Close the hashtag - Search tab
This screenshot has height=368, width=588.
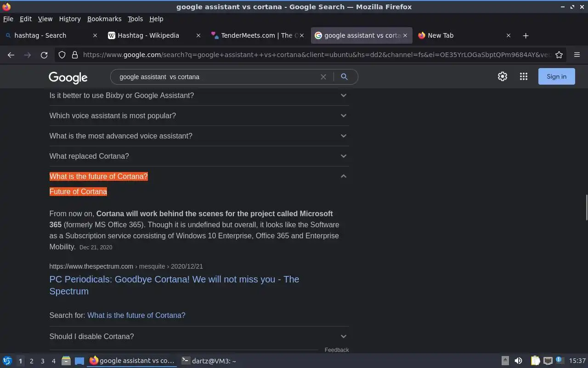tap(95, 35)
